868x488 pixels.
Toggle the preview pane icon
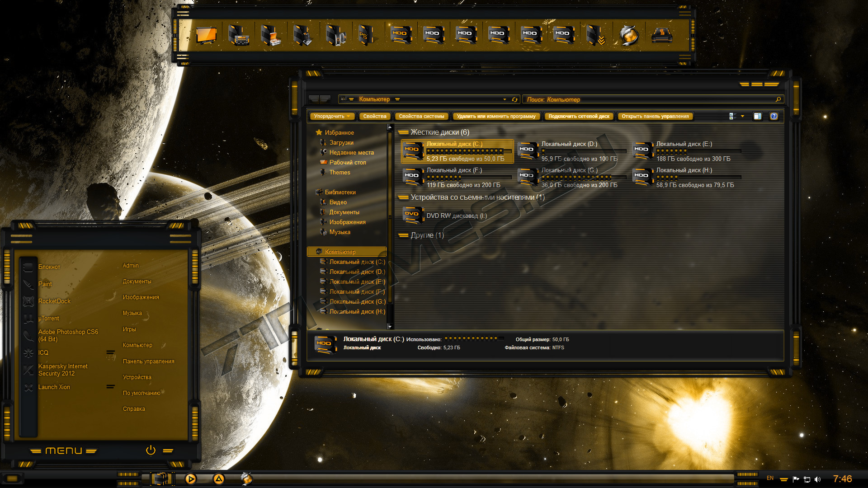pyautogui.click(x=757, y=117)
